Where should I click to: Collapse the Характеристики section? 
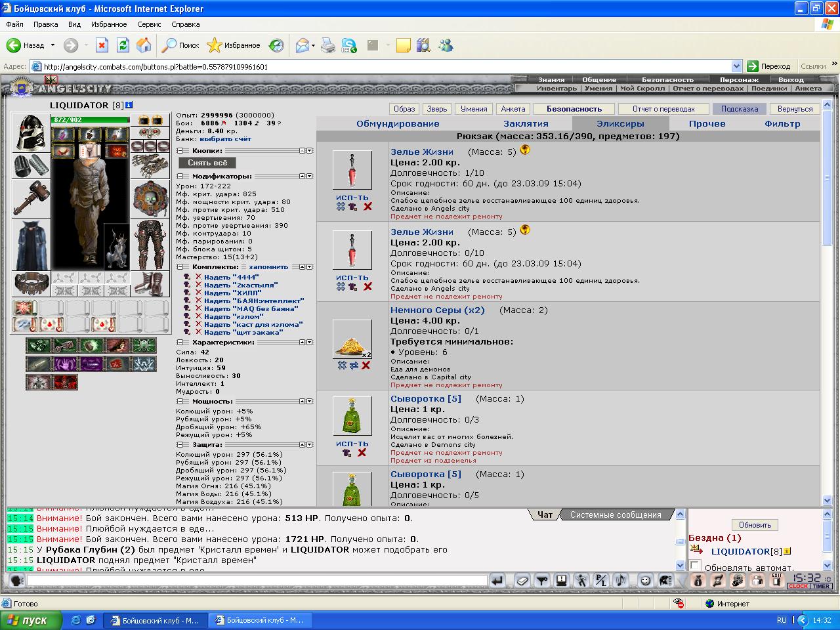180,343
